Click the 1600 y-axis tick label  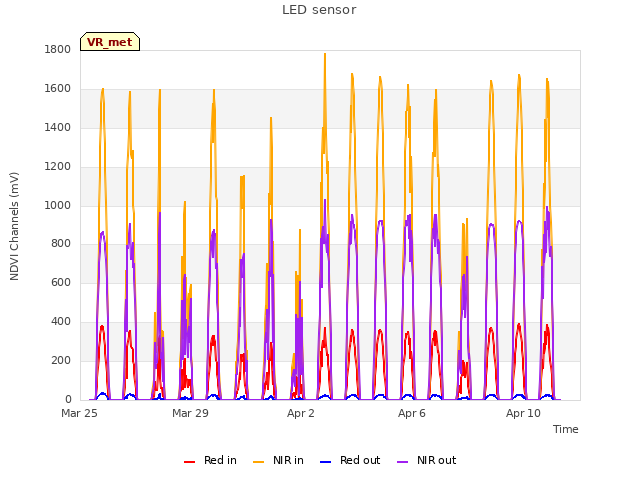58,88
